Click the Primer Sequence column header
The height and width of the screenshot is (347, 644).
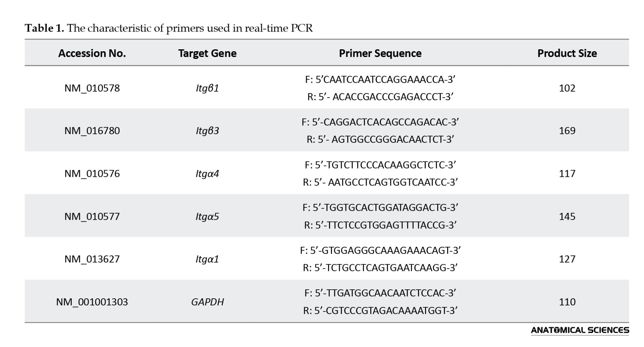tap(380, 53)
